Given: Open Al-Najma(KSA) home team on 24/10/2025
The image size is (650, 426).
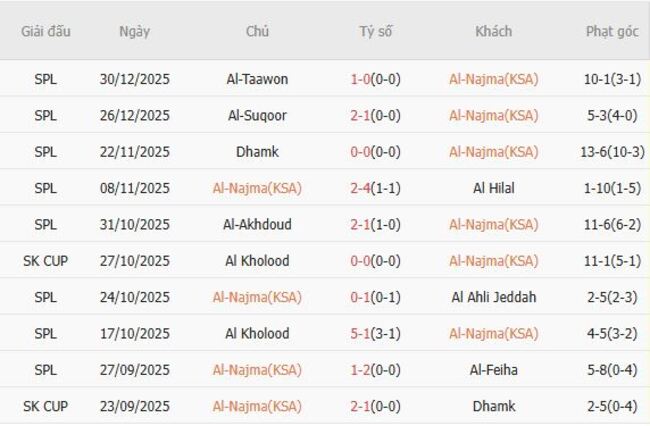Looking at the screenshot, I should [x=257, y=297].
